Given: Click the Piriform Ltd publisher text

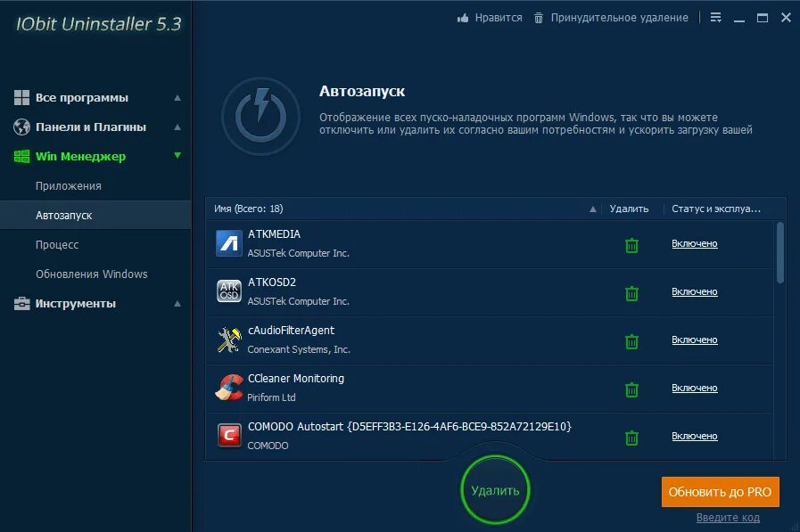Looking at the screenshot, I should pyautogui.click(x=271, y=397).
